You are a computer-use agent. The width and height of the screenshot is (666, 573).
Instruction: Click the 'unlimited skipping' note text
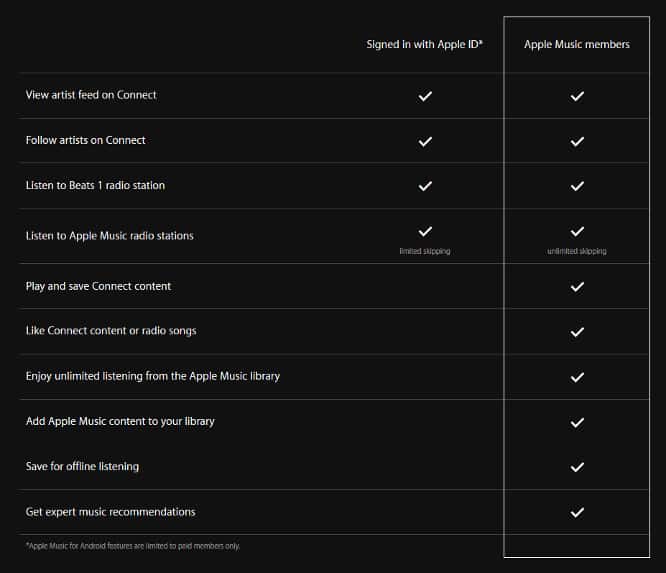click(577, 251)
